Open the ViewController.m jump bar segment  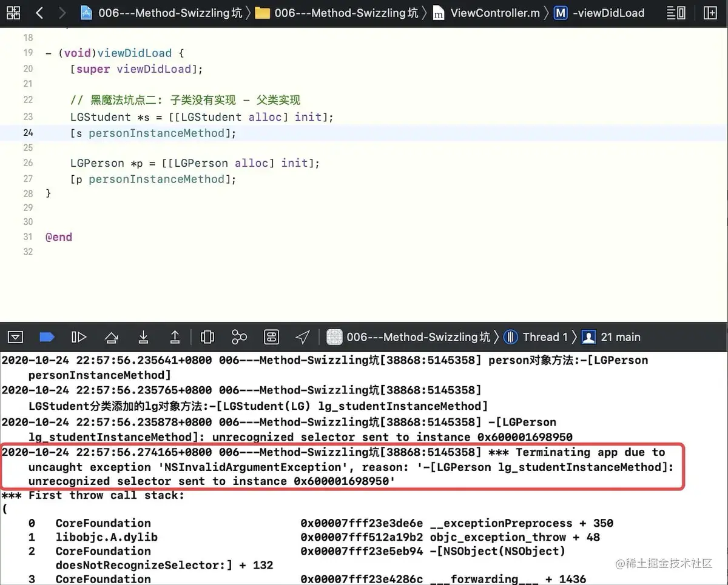tap(495, 13)
